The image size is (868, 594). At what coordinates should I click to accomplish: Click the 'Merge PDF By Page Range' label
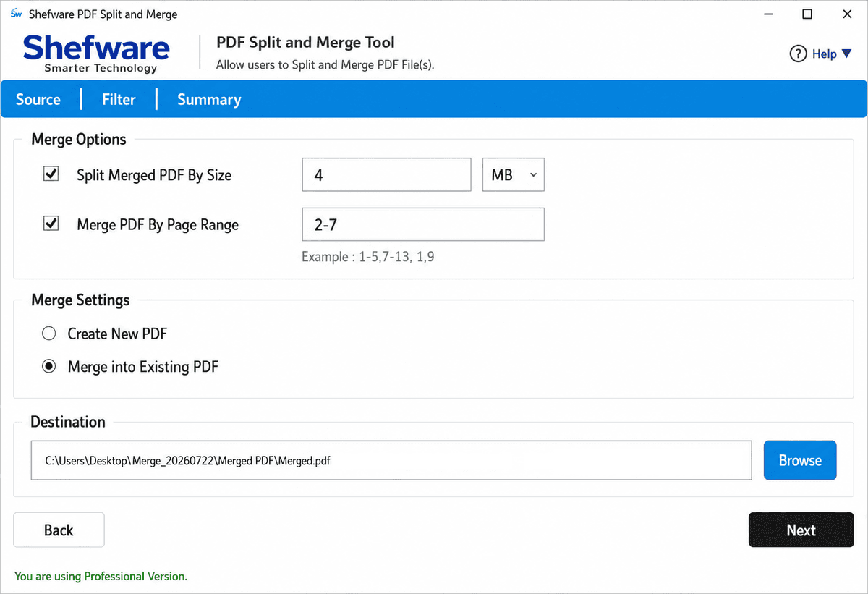[158, 225]
